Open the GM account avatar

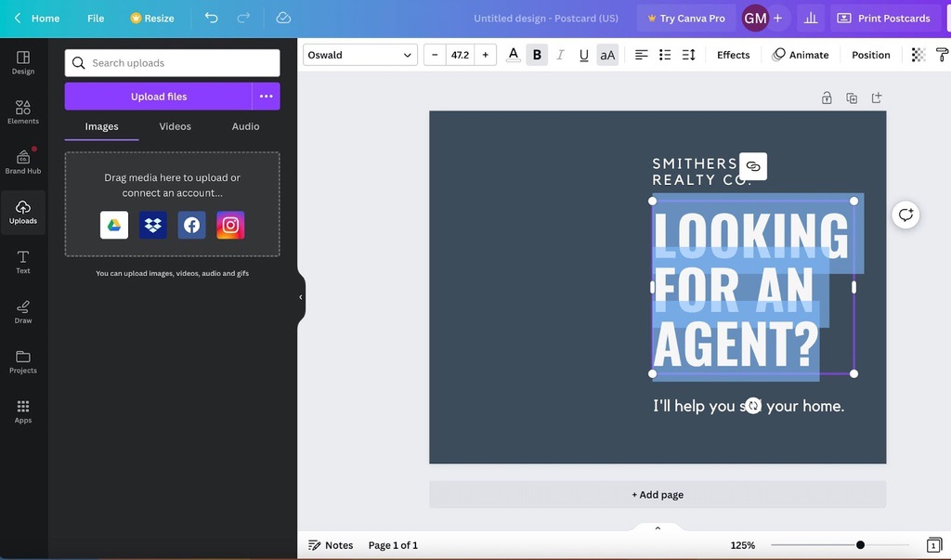pyautogui.click(x=755, y=19)
